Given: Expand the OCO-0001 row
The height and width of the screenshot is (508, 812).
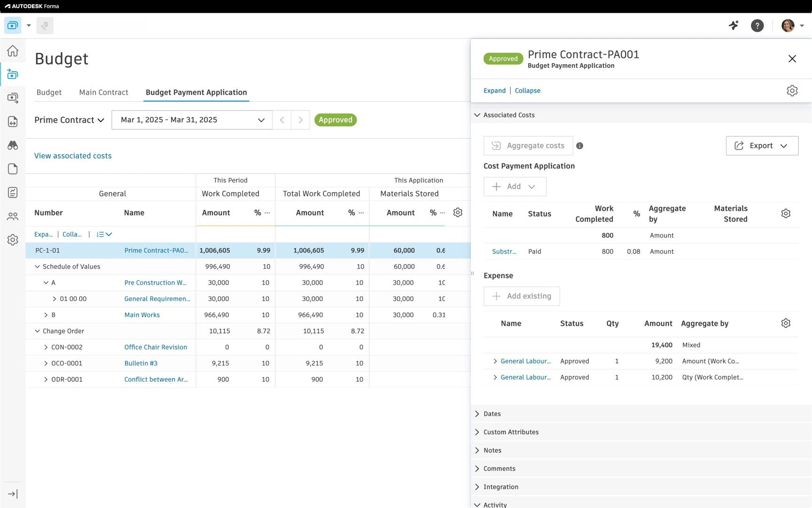Looking at the screenshot, I should coord(46,364).
